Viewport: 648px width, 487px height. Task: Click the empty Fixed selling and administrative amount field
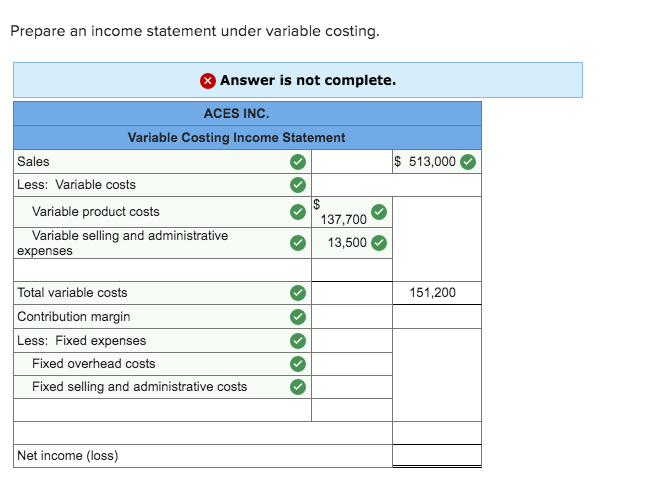coord(352,387)
